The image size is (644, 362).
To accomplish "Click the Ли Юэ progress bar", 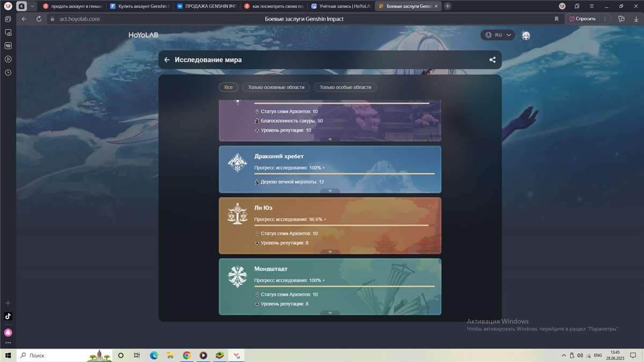I will 344,225.
